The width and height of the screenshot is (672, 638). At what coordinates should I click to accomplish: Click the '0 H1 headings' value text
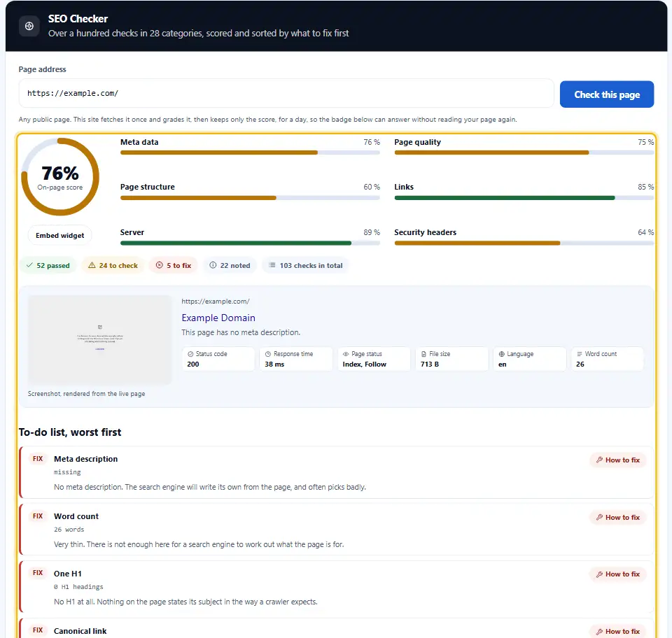click(x=78, y=587)
